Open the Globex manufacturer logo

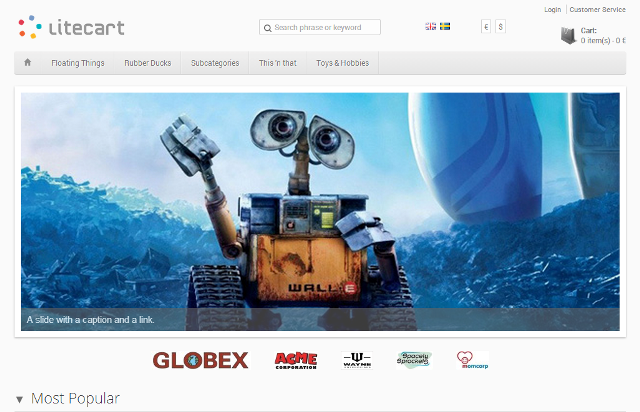tap(200, 360)
